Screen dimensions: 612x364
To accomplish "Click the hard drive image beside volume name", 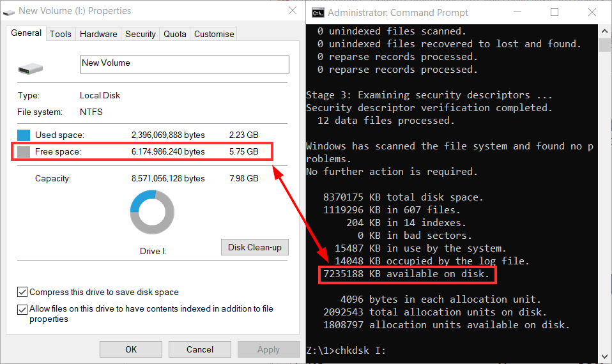I will (31, 69).
